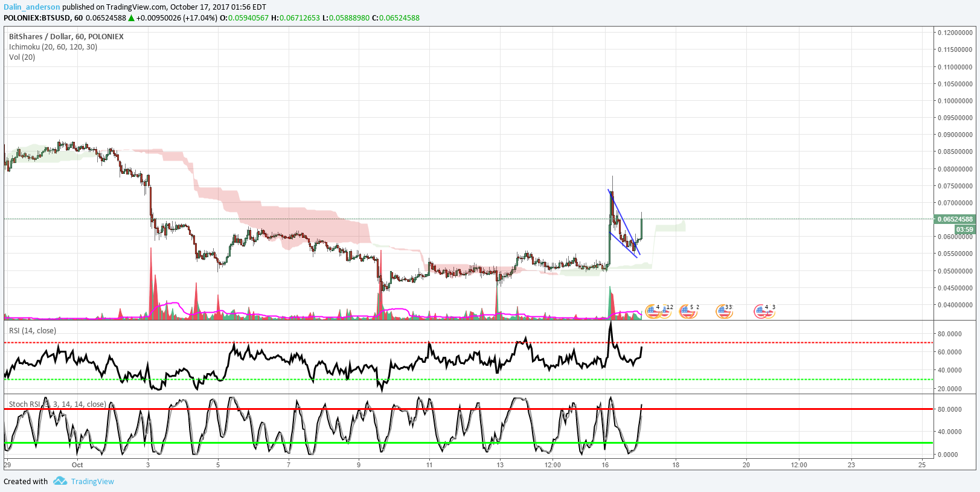Click the BitShares / Dollar, 60, POLONIEX title
Image resolution: width=980 pixels, height=492 pixels.
[66, 36]
